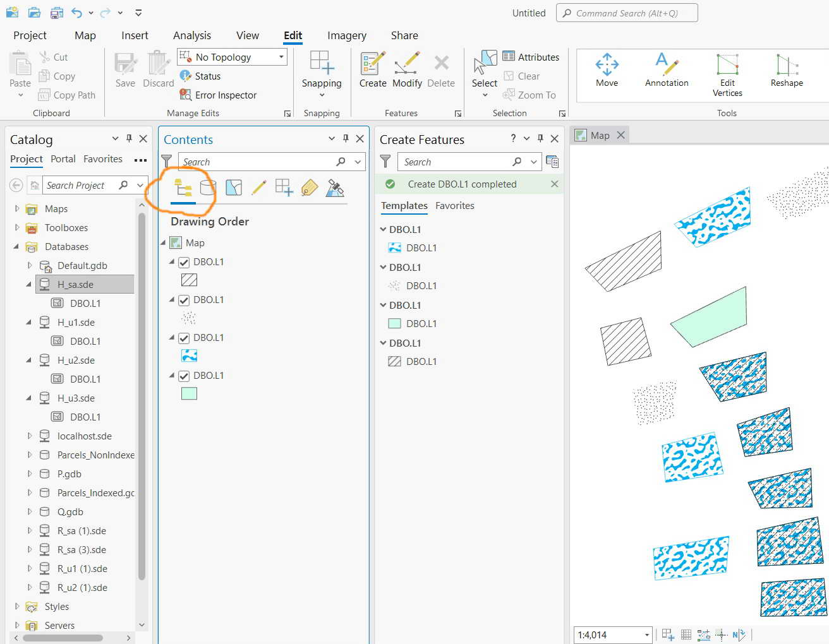Image resolution: width=829 pixels, height=644 pixels.
Task: Click the Contents filter icon
Action: [167, 162]
